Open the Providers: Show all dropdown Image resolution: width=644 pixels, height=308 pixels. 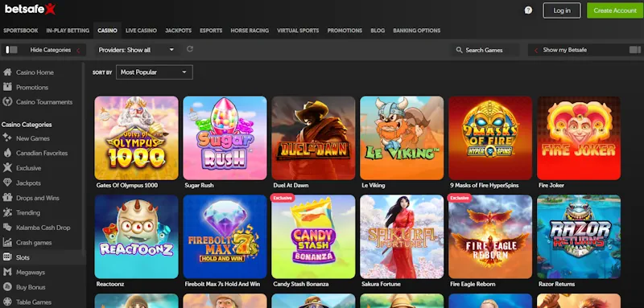tap(136, 50)
